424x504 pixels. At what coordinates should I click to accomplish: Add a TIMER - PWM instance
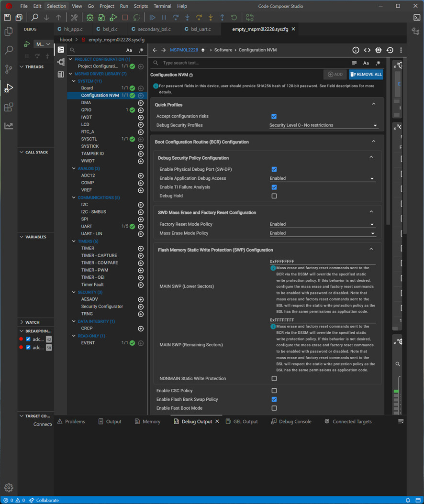click(x=141, y=270)
